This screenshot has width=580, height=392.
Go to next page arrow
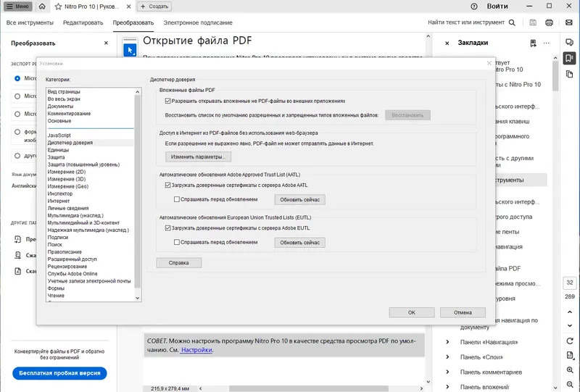pyautogui.click(x=570, y=325)
